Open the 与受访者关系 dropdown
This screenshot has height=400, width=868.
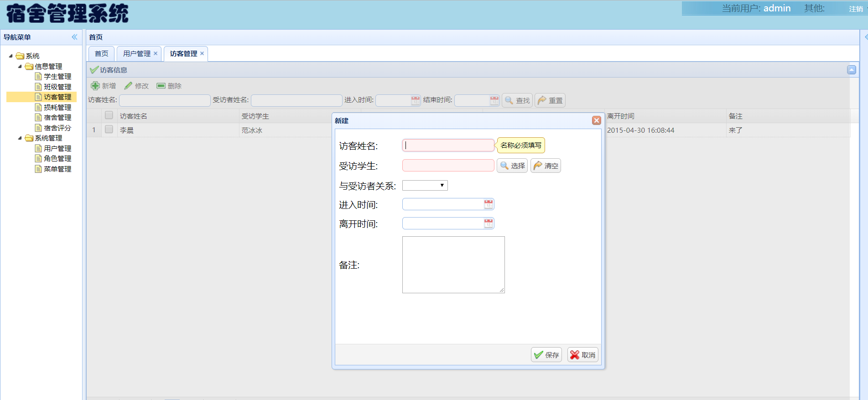(425, 185)
